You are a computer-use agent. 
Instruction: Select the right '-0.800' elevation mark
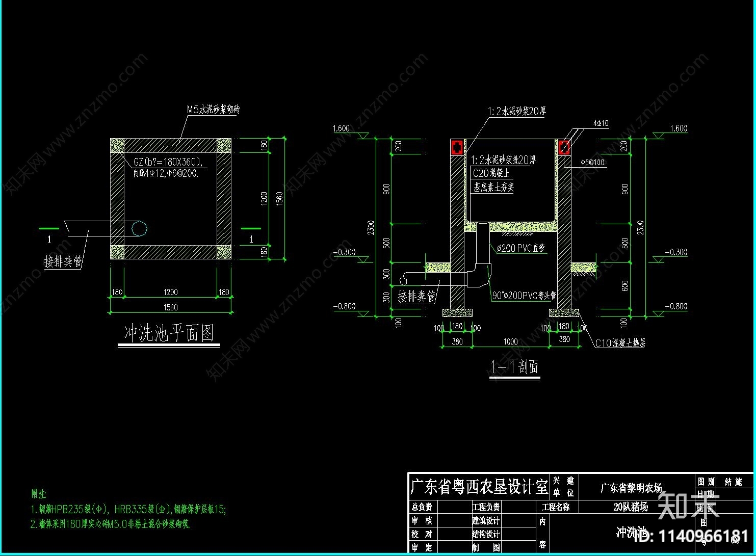(x=676, y=306)
